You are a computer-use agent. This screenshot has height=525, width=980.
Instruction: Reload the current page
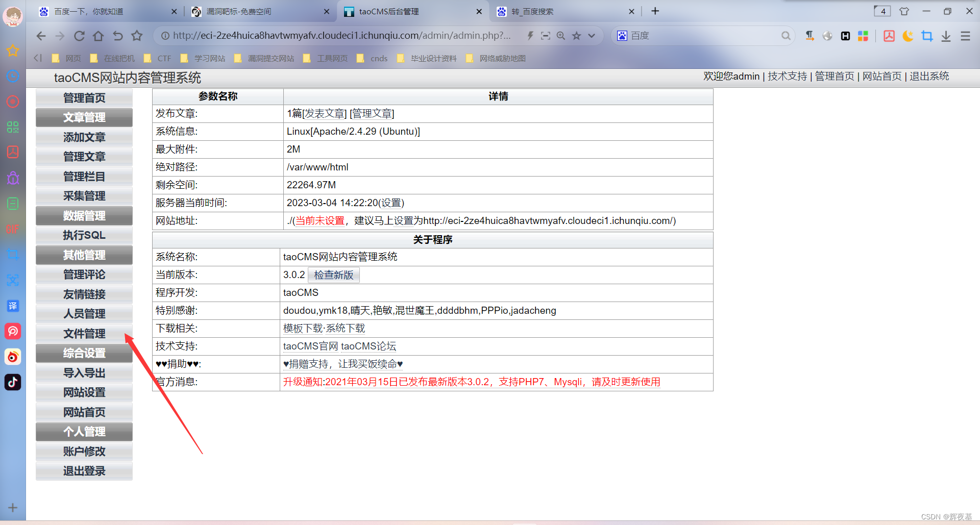point(79,36)
